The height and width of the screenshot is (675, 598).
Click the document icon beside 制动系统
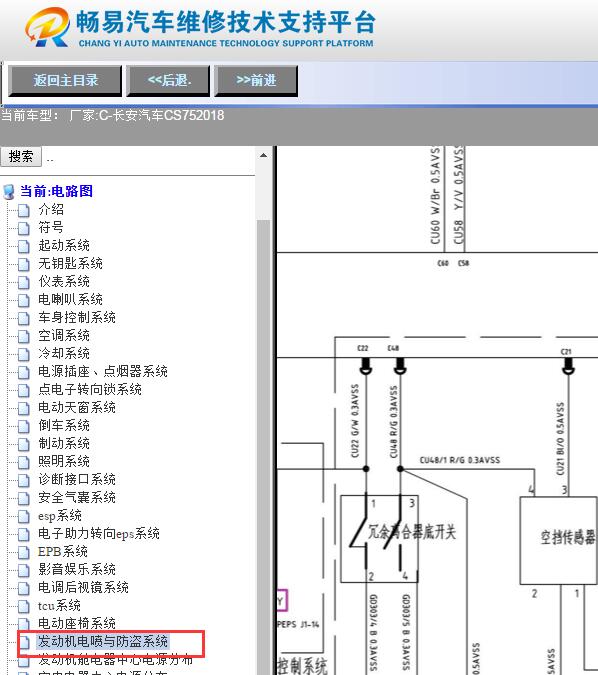pos(24,445)
